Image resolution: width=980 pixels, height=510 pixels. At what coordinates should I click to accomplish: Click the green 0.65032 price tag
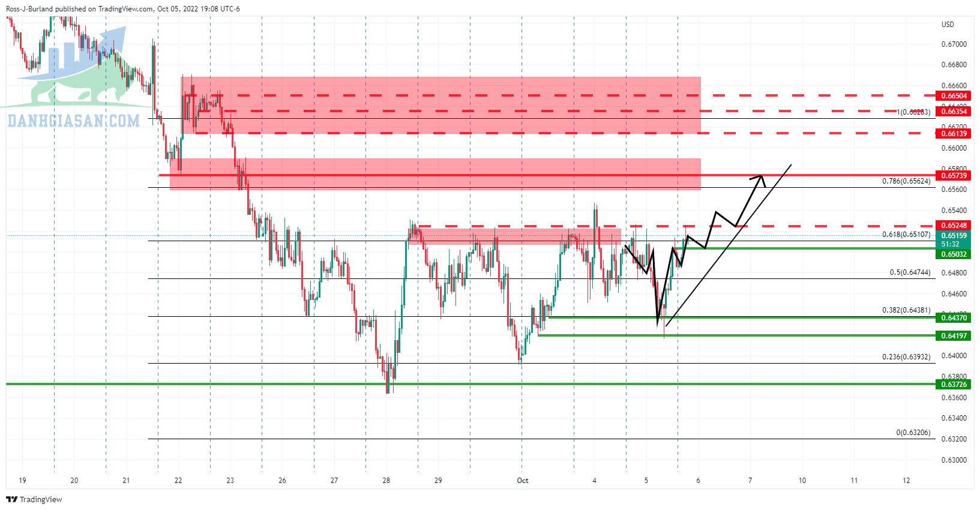tap(954, 254)
